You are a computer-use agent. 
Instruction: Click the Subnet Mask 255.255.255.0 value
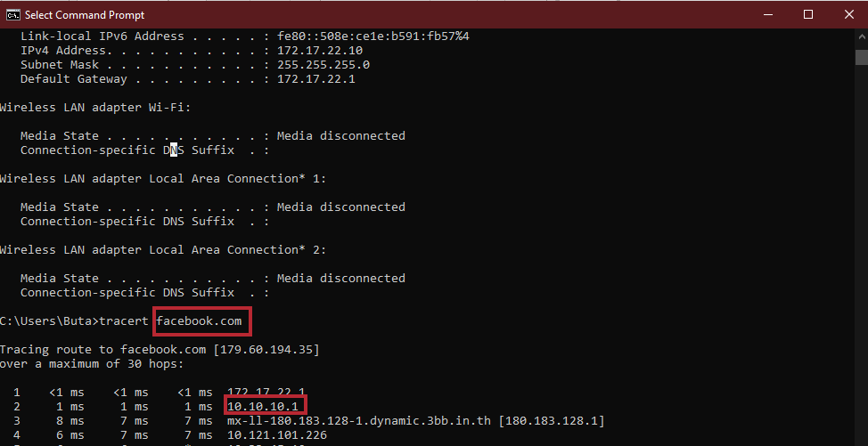point(323,65)
